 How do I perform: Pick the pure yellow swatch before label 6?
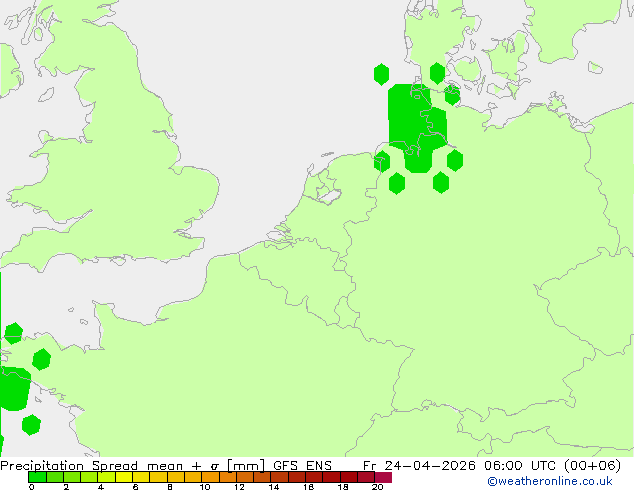(x=124, y=477)
